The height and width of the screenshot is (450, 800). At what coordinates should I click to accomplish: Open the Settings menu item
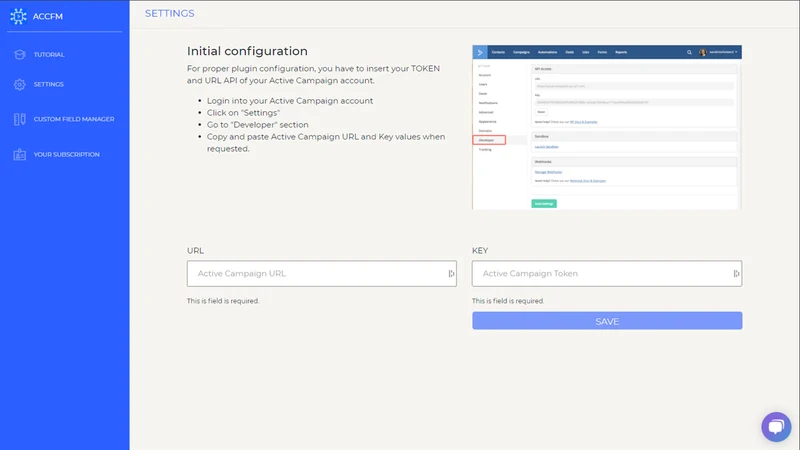click(x=48, y=85)
